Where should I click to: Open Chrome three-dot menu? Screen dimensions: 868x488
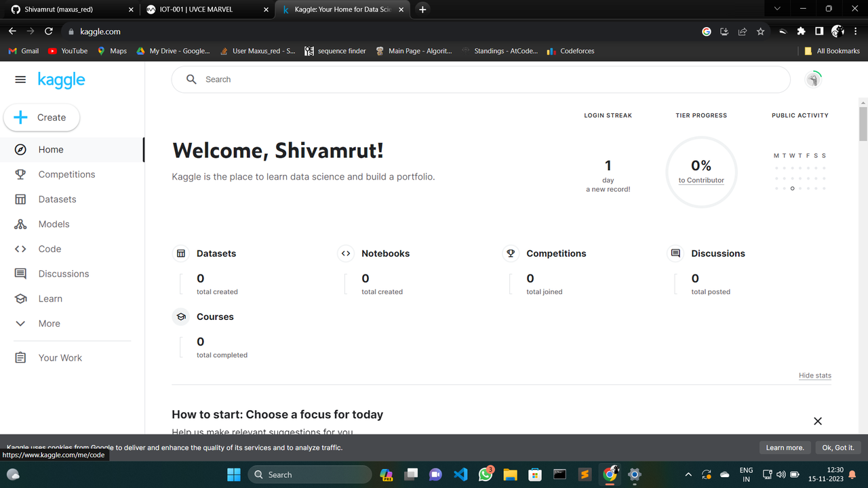pos(855,31)
